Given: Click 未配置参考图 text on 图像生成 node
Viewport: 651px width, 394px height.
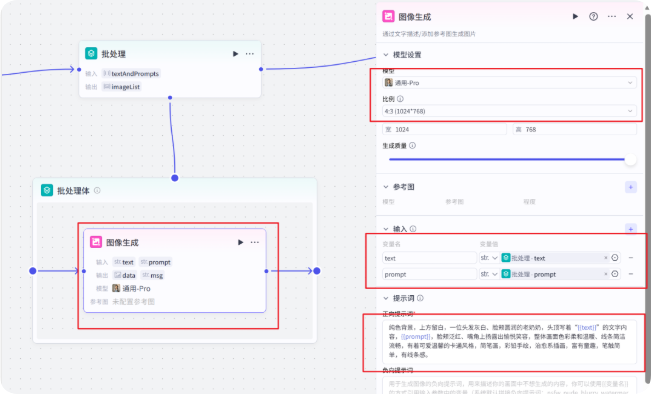Looking at the screenshot, I should [133, 302].
